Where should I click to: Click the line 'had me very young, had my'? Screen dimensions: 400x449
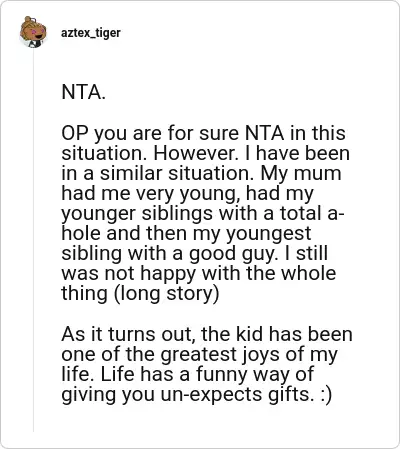click(x=187, y=194)
